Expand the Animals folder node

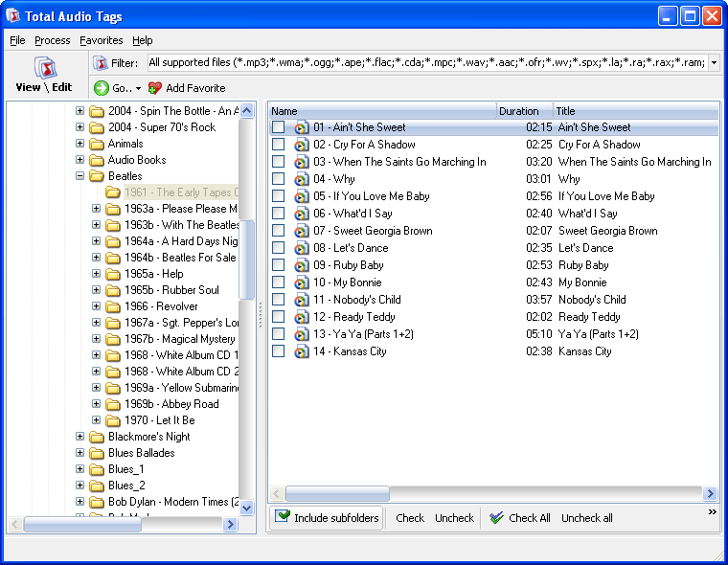pos(80,144)
